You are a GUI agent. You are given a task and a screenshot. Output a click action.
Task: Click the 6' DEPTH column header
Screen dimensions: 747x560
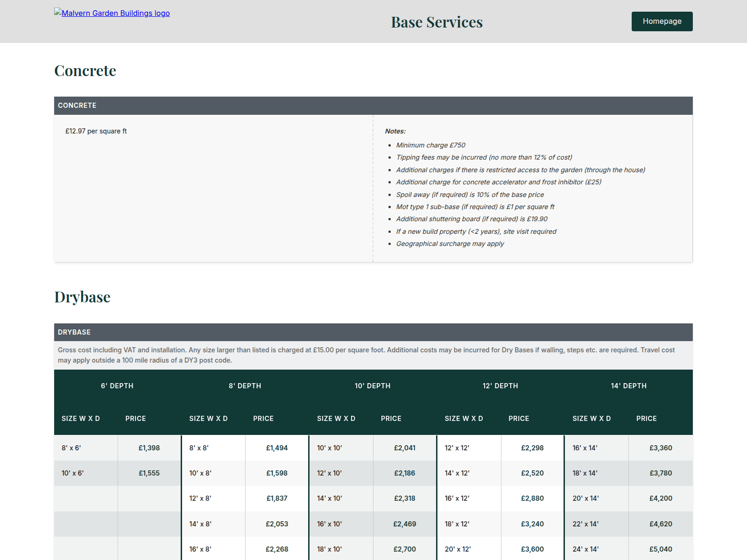tap(117, 386)
